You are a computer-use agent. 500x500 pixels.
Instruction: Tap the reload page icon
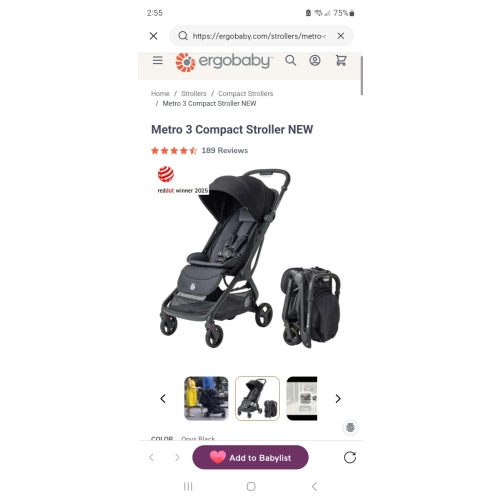pyautogui.click(x=350, y=457)
